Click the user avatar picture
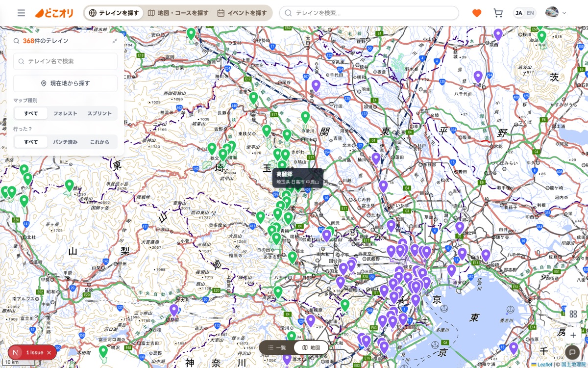 click(552, 13)
